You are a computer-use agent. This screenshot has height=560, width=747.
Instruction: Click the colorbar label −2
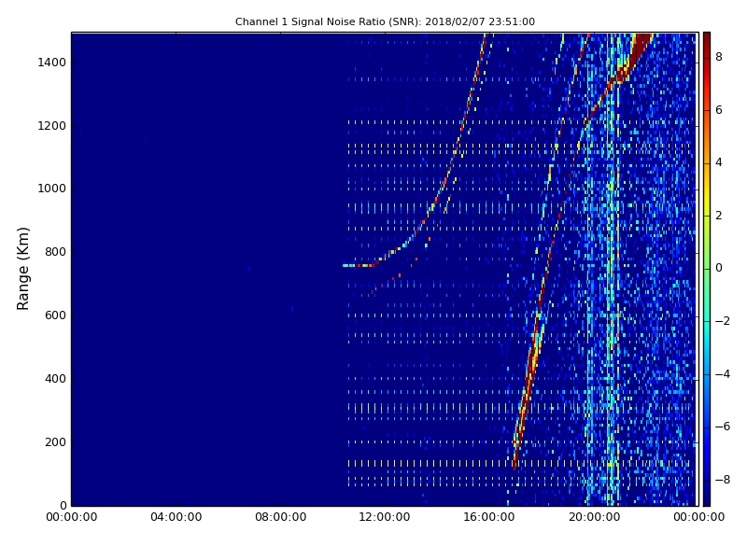(x=722, y=321)
